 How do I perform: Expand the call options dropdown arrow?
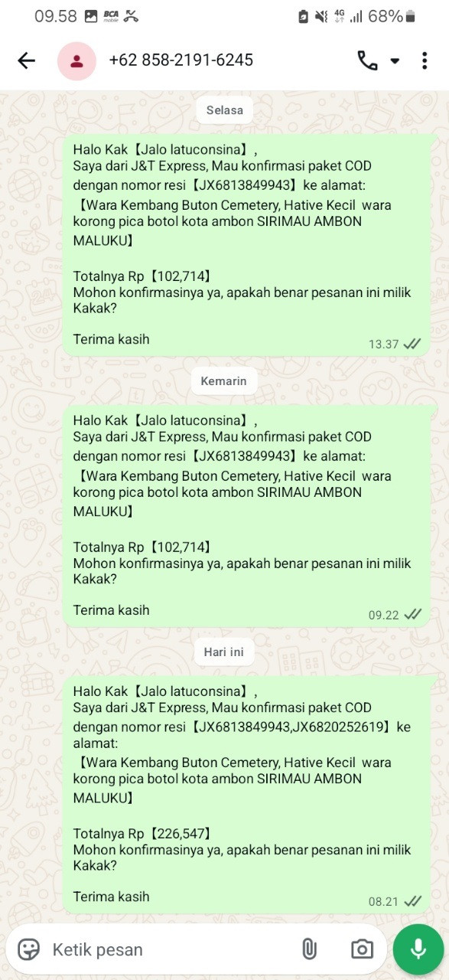point(395,61)
